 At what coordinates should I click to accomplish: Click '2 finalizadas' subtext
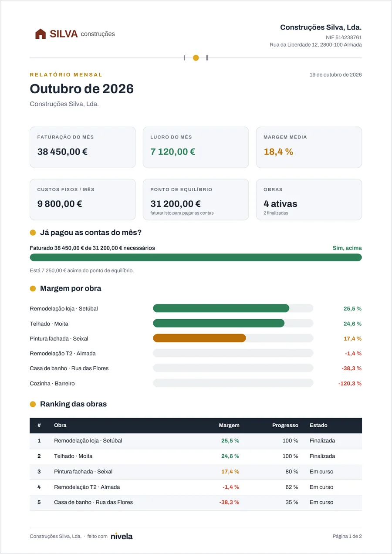point(276,213)
